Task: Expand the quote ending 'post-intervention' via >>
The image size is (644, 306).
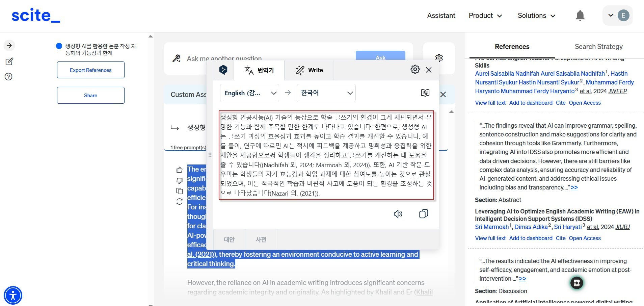Action: [x=522, y=279]
